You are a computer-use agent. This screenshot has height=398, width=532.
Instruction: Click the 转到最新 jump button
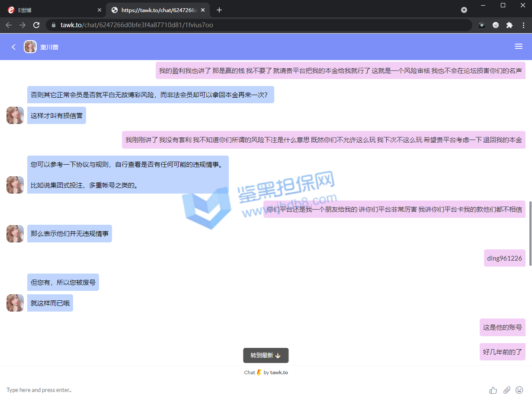pyautogui.click(x=266, y=355)
